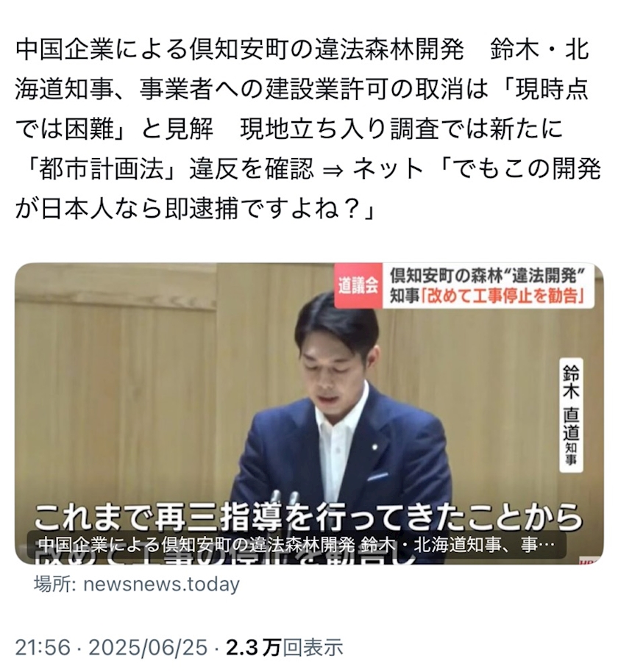Click the blue pocket square on the jacket
The height and width of the screenshot is (672, 618).
tap(377, 476)
